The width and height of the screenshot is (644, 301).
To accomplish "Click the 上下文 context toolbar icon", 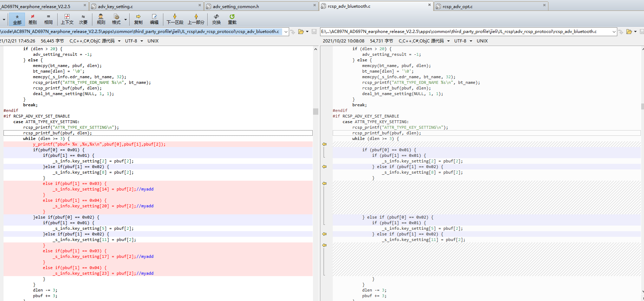I will click(67, 19).
